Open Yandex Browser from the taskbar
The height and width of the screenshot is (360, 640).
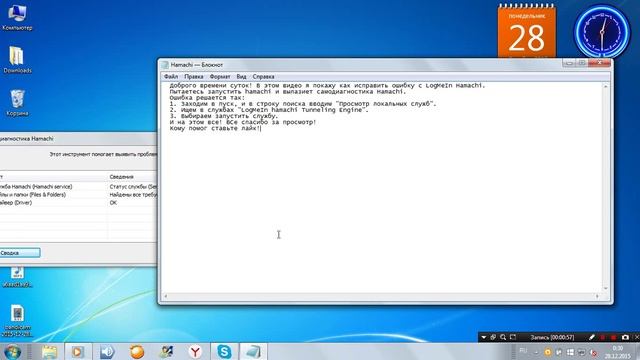(x=196, y=351)
